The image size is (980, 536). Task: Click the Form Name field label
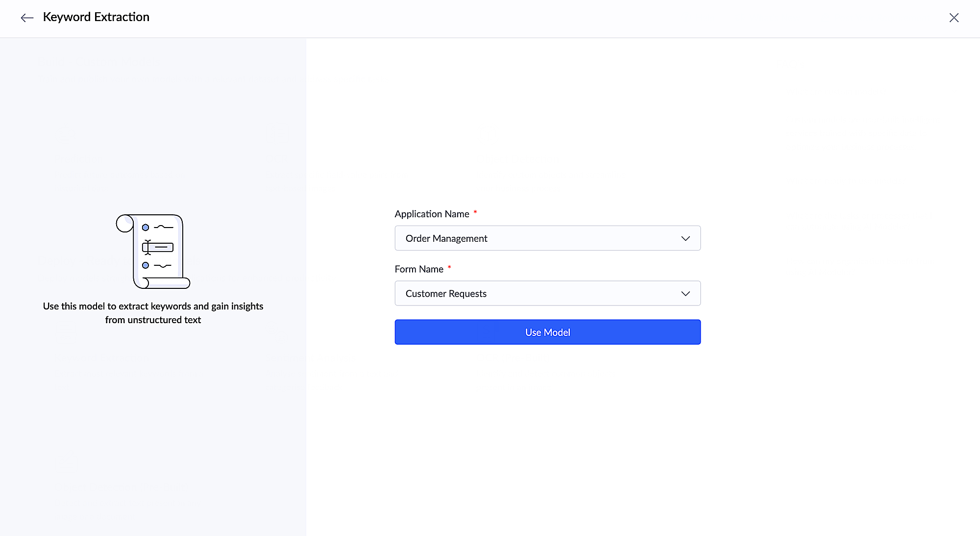pyautogui.click(x=419, y=269)
